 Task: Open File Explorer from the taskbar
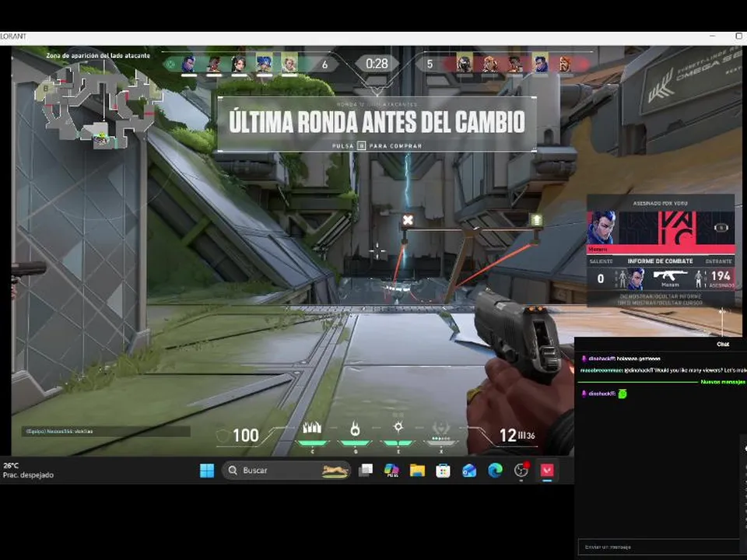coord(417,471)
